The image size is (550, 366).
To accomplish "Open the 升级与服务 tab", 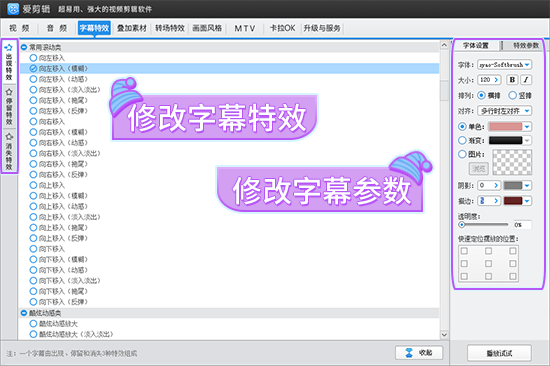I will [x=322, y=28].
